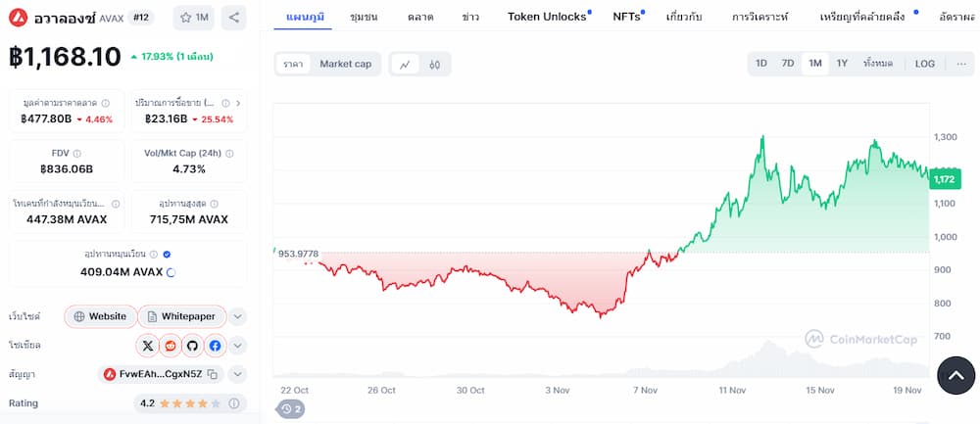The width and height of the screenshot is (980, 424).
Task: Click the 447.38M AVAX supply value
Action: (67, 219)
